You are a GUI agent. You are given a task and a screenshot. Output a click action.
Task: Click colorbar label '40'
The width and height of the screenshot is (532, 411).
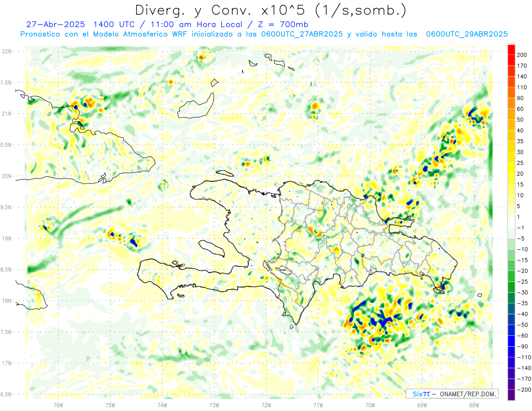tap(521, 130)
